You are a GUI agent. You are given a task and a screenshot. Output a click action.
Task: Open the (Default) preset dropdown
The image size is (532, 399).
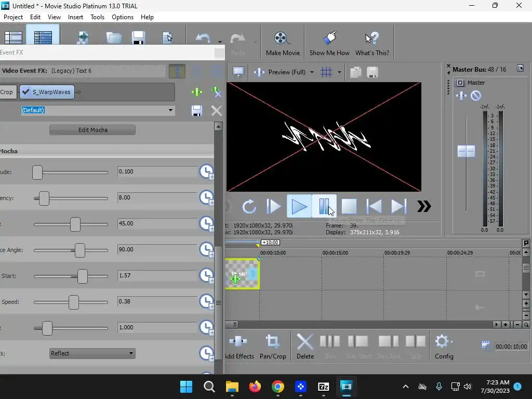[170, 110]
